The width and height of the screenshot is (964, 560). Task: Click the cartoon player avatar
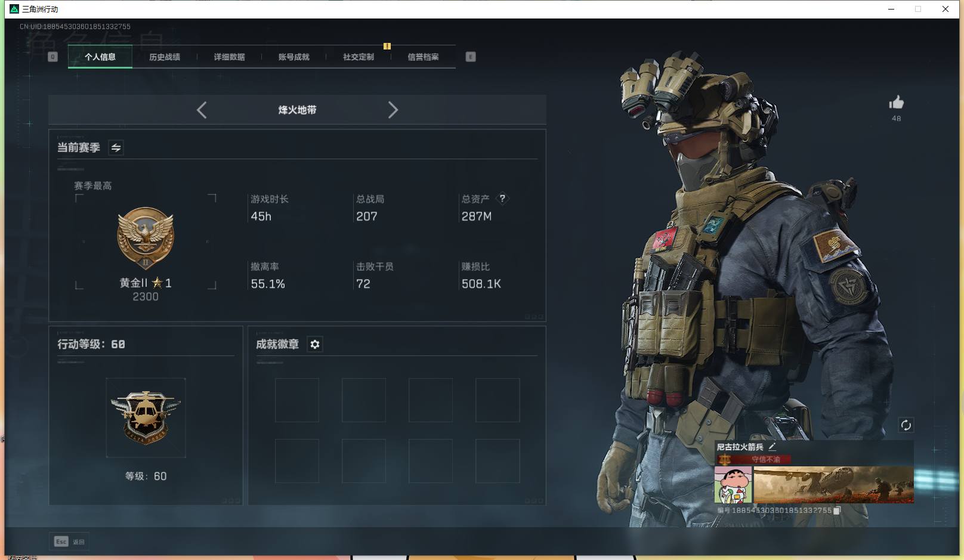coord(733,485)
